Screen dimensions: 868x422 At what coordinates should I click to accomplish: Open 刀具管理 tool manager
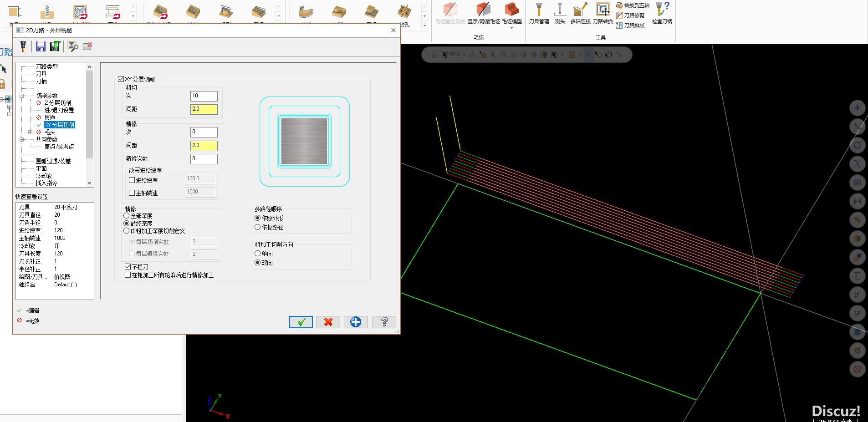(x=539, y=13)
